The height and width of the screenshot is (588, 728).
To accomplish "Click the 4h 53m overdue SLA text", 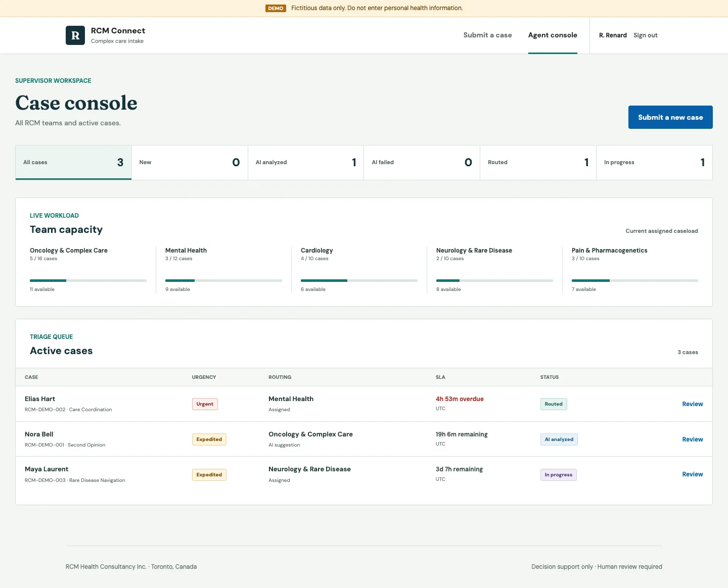I will pyautogui.click(x=460, y=399).
